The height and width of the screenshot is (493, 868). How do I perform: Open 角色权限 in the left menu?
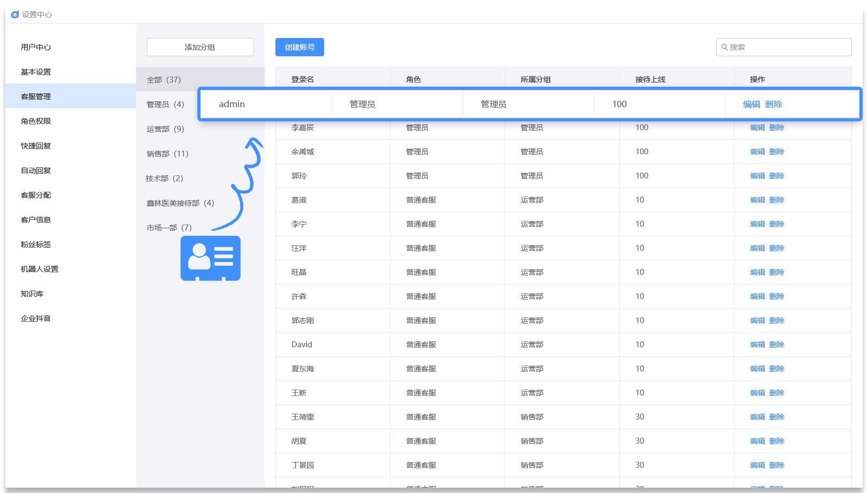coord(36,121)
